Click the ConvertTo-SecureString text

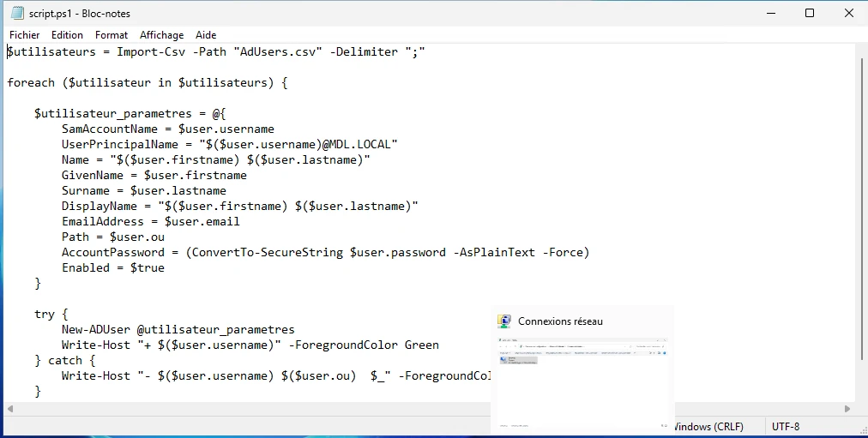268,253
